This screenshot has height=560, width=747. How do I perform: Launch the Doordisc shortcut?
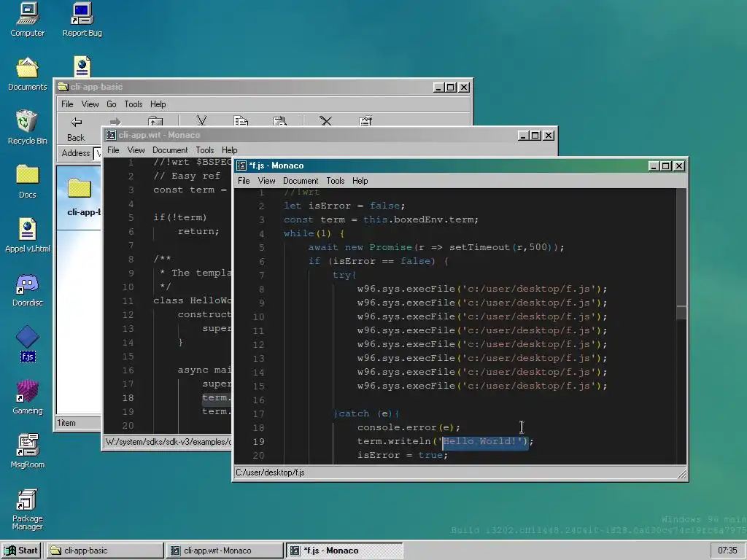(x=27, y=289)
